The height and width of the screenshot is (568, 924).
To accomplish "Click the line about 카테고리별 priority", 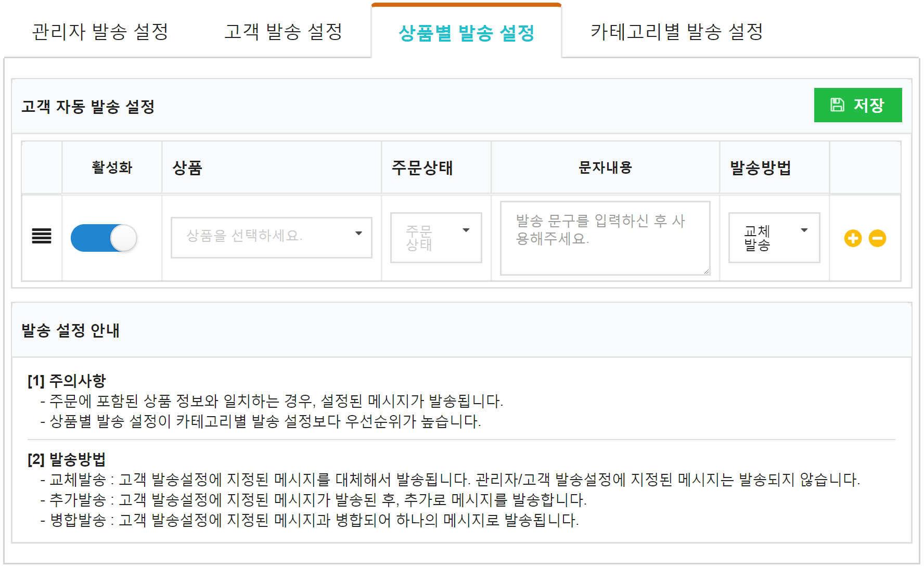I will tap(261, 421).
